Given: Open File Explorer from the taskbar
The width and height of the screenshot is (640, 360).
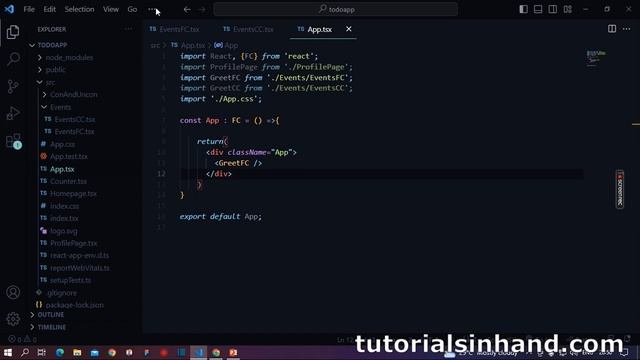Looking at the screenshot, I should pyautogui.click(x=77, y=352).
